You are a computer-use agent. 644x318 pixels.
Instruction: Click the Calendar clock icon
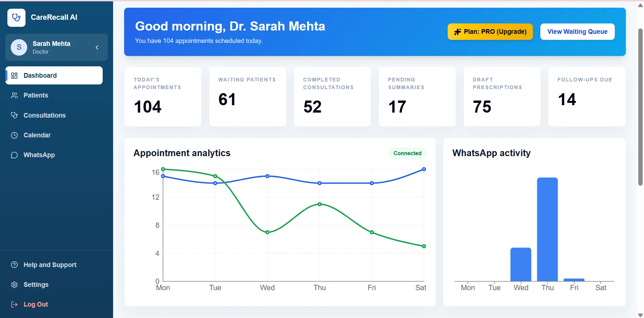click(x=14, y=135)
